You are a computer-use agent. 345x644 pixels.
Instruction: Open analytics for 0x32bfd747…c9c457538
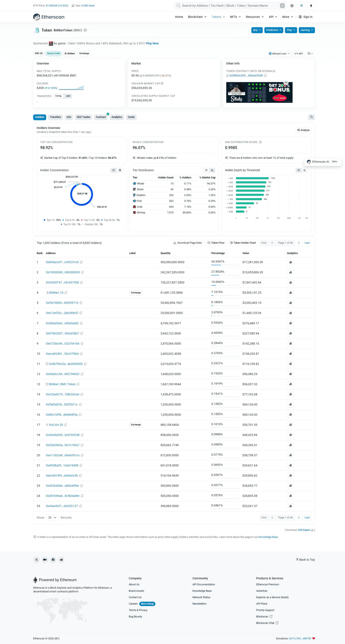[x=290, y=282]
